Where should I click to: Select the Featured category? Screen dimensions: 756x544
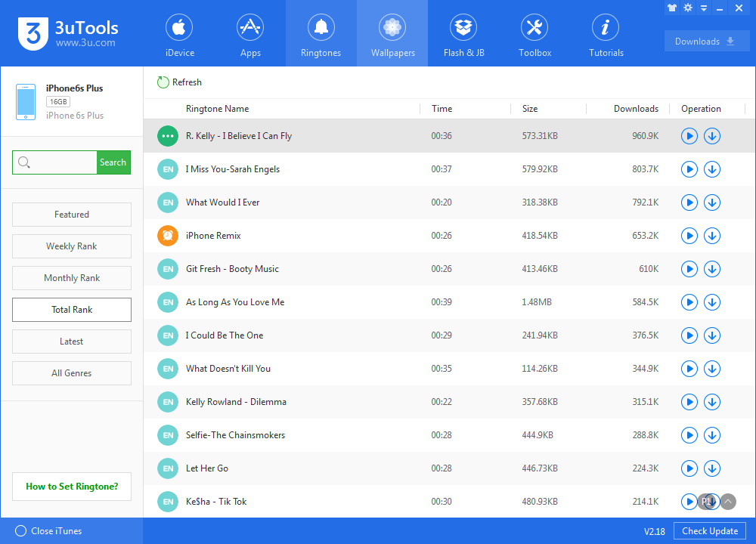point(72,215)
